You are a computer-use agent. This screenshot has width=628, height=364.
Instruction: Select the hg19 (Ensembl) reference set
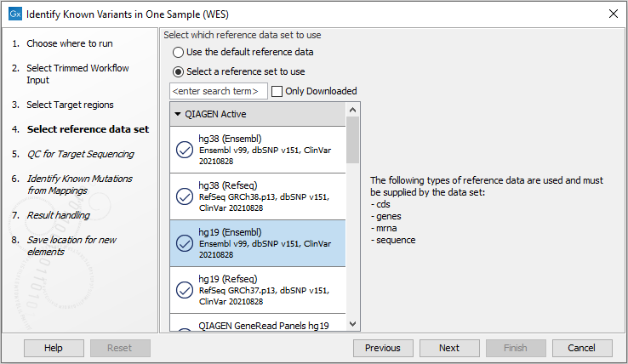(258, 243)
